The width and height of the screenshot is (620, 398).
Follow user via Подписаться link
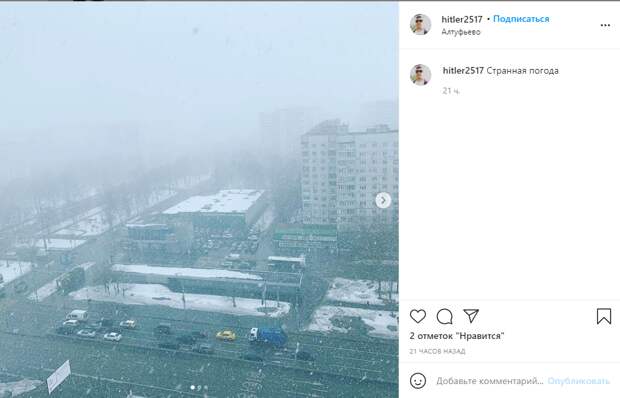pyautogui.click(x=521, y=19)
